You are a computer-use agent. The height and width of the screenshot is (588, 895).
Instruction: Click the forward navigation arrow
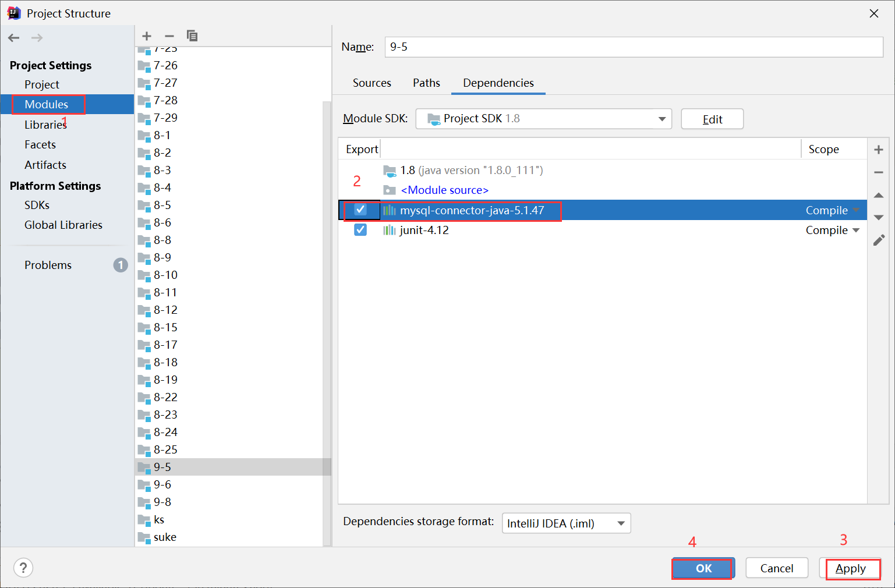pyautogui.click(x=37, y=38)
